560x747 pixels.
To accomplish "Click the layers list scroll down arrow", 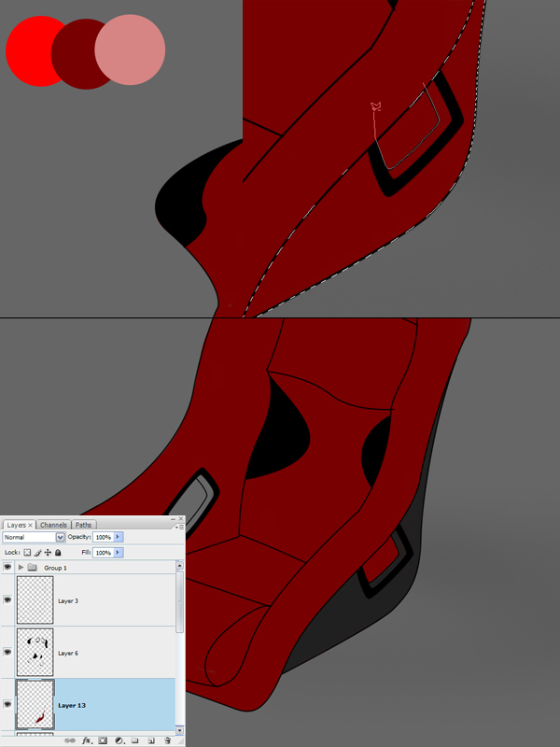I will click(x=179, y=730).
